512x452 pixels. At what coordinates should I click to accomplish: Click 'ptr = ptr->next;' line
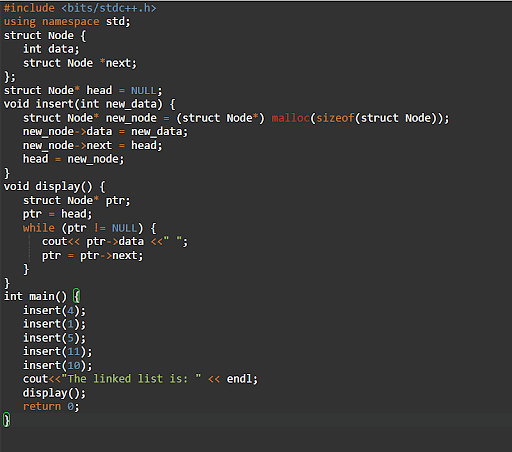tap(92, 256)
